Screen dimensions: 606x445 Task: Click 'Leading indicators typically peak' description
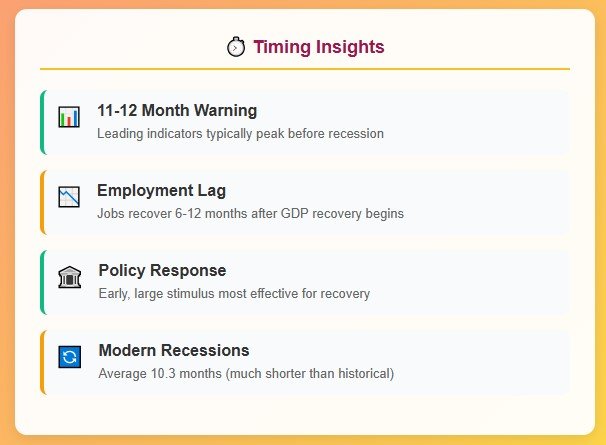click(x=240, y=134)
